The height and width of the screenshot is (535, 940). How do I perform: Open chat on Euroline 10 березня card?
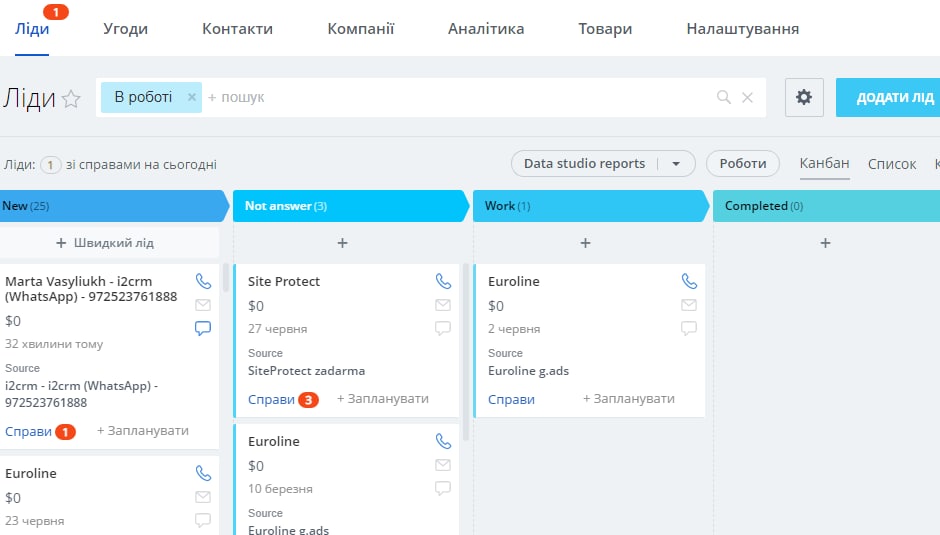point(443,488)
